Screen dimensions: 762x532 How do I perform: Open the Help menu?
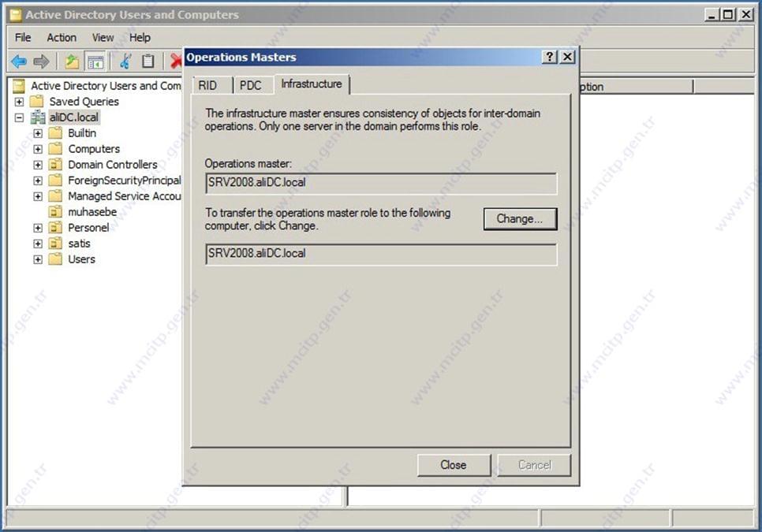click(x=140, y=37)
